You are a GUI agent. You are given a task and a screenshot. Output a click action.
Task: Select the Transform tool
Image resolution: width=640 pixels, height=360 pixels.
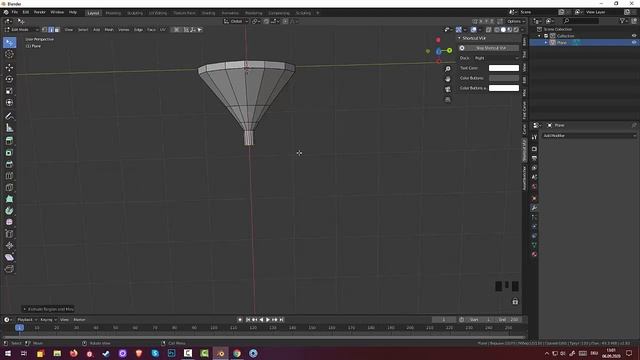click(9, 102)
